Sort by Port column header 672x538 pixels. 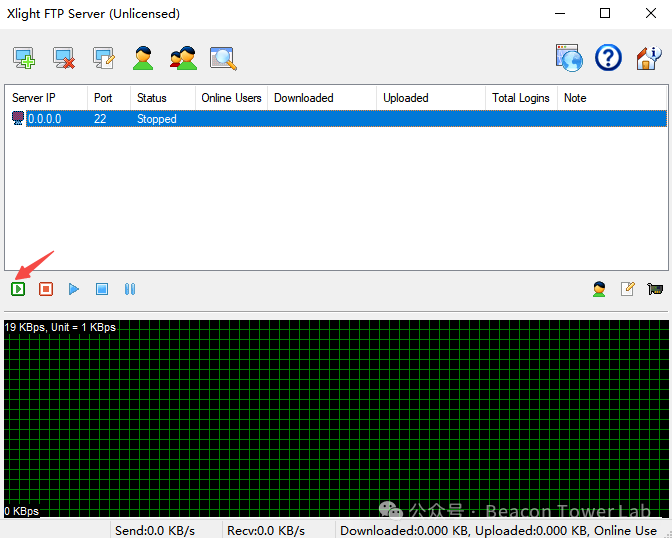pyautogui.click(x=109, y=98)
